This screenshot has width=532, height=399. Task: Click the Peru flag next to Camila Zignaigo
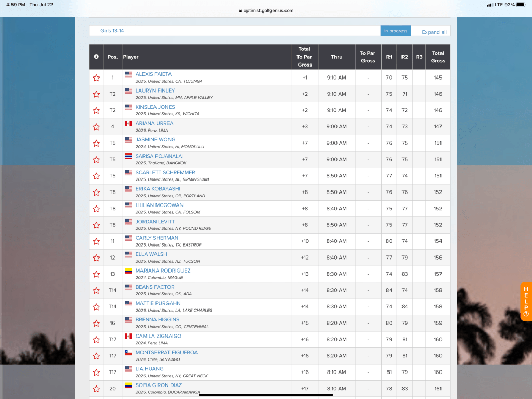128,336
